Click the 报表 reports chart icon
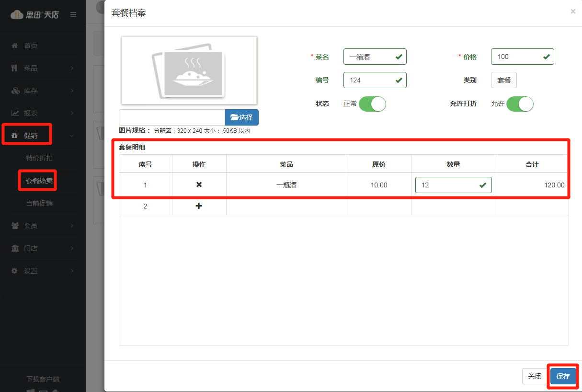Viewport: 582px width, 392px height. point(15,113)
